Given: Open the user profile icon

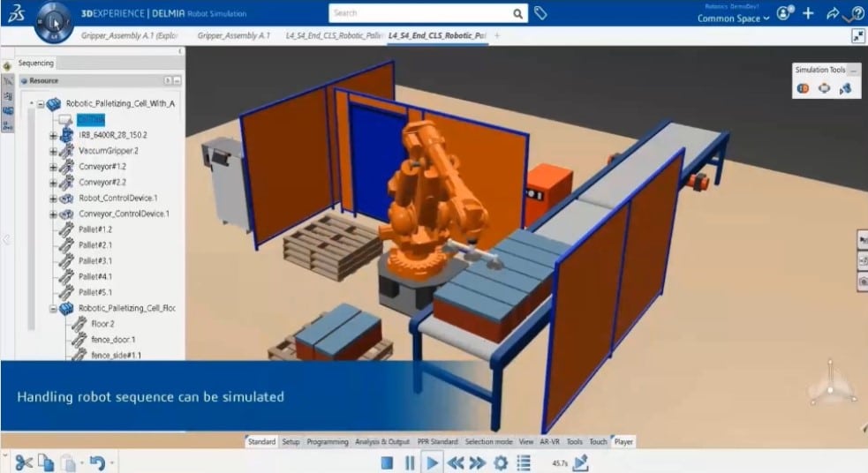Looking at the screenshot, I should coord(784,12).
